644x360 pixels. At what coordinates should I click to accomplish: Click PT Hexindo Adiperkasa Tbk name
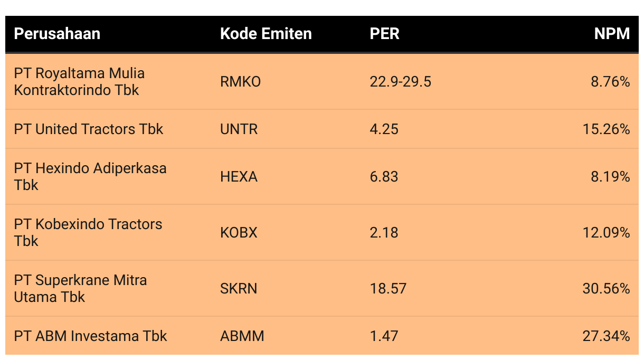point(90,176)
